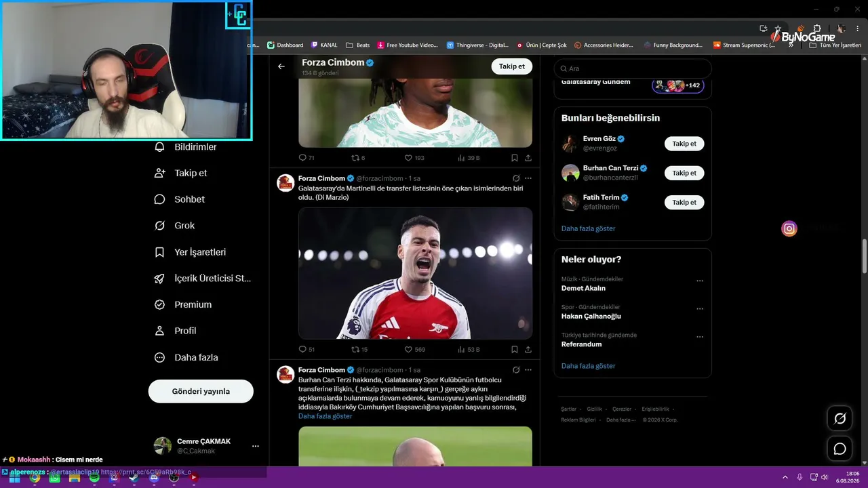The height and width of the screenshot is (488, 868).
Task: Open the Martinelli photo
Action: pyautogui.click(x=415, y=273)
